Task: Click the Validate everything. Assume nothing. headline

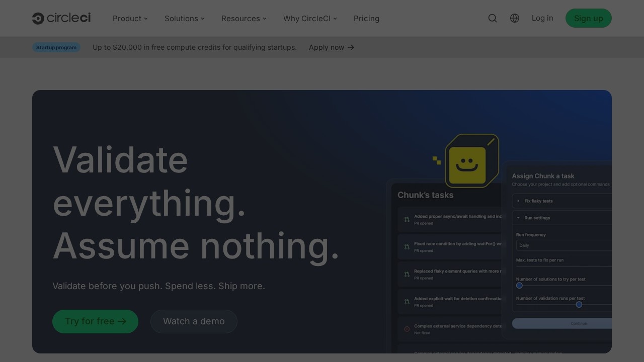Action: [196, 203]
